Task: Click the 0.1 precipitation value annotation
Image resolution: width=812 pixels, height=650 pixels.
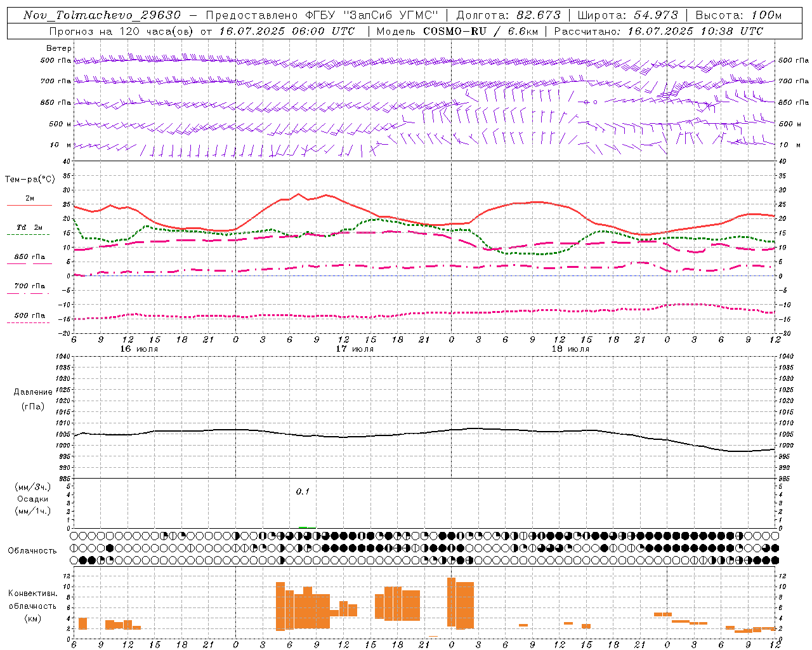Action: (x=303, y=491)
